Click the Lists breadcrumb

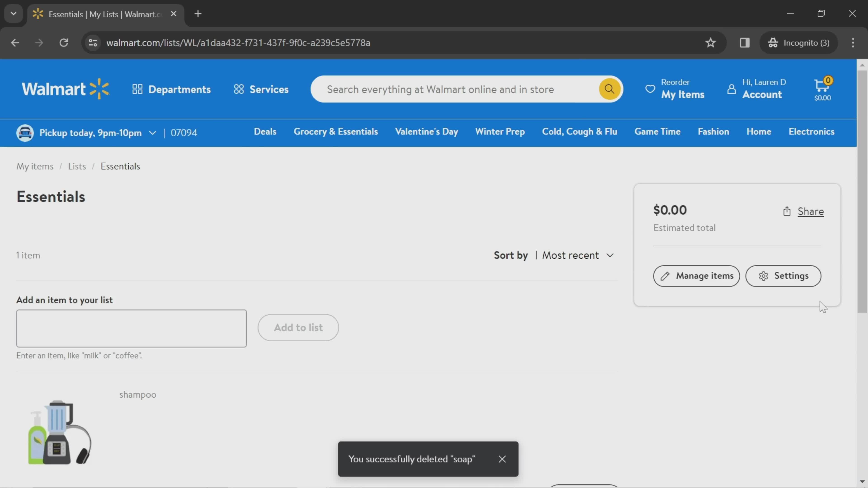[x=77, y=166]
